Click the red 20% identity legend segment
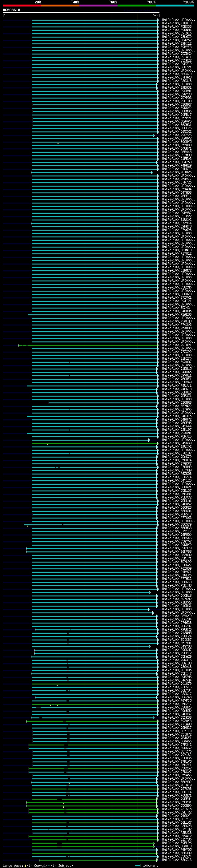 click(22, 6)
